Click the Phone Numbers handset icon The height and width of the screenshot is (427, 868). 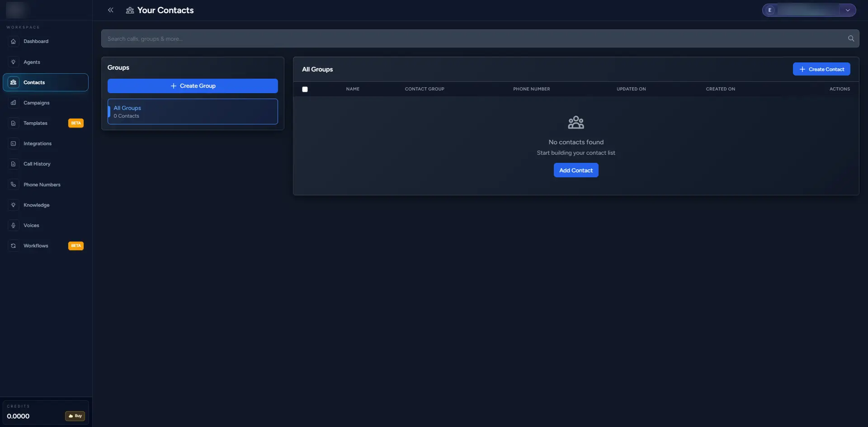pyautogui.click(x=14, y=185)
